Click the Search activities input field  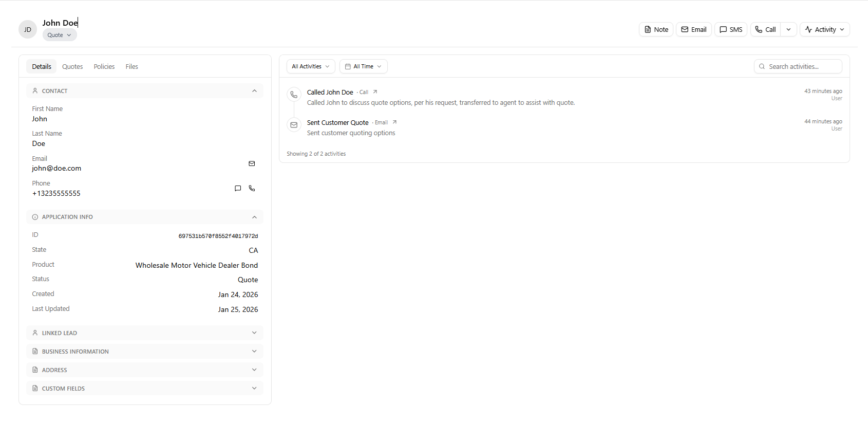click(802, 66)
